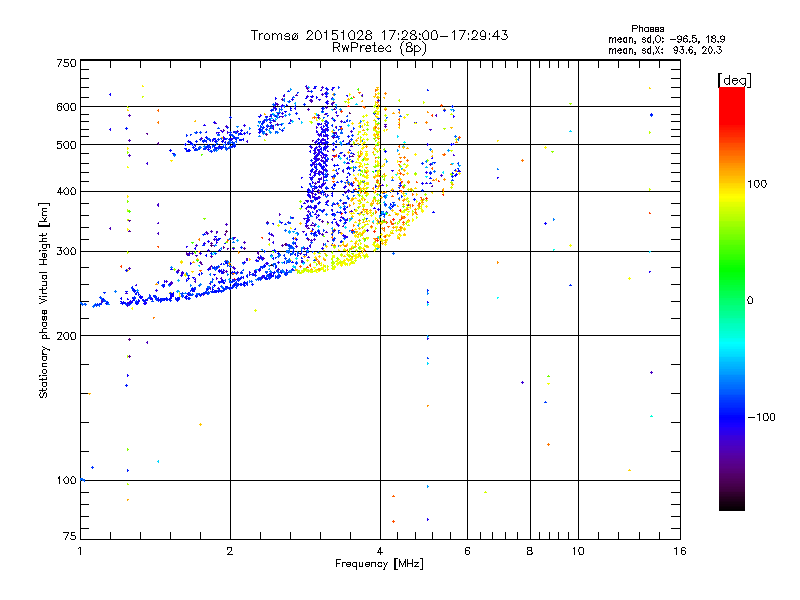Click the x-axis tick label "1"

[80, 551]
